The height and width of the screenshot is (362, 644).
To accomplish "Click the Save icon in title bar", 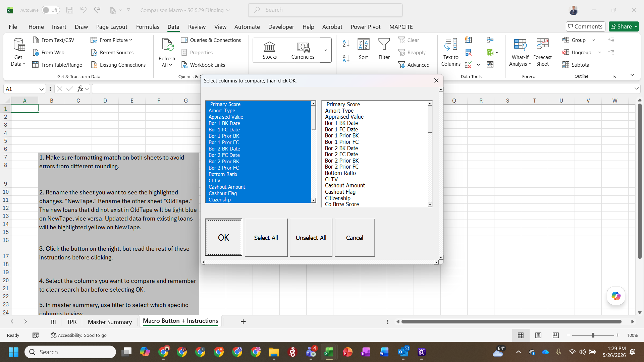I will pyautogui.click(x=70, y=10).
